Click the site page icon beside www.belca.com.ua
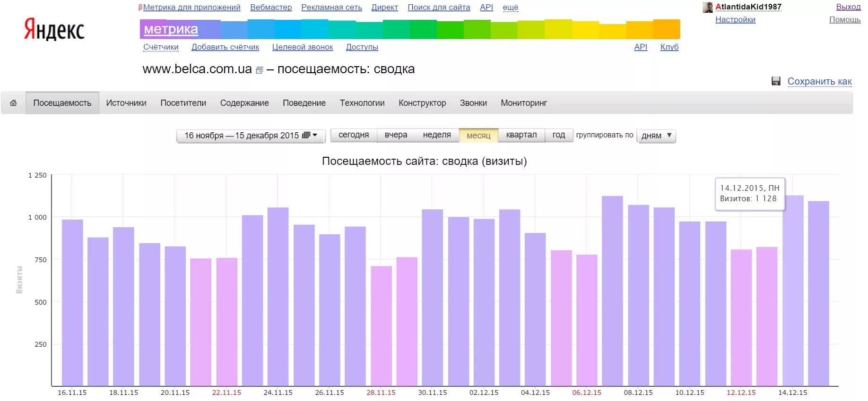The height and width of the screenshot is (401, 868). coord(259,70)
